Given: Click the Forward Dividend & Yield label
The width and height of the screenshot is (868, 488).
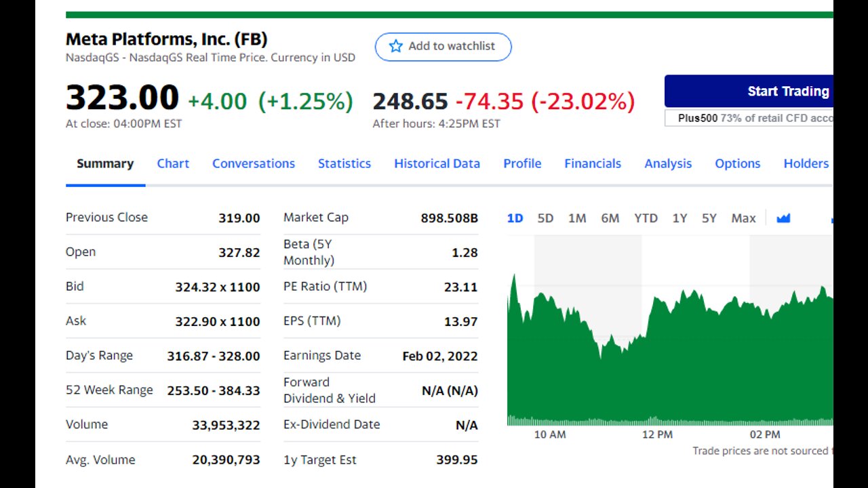Looking at the screenshot, I should coord(330,390).
